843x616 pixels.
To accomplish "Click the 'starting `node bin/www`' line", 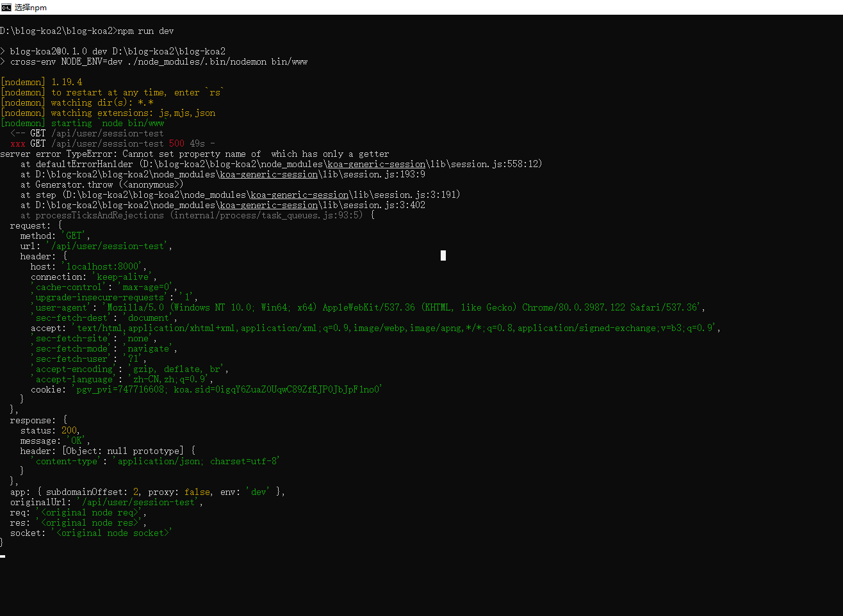I will pyautogui.click(x=83, y=123).
